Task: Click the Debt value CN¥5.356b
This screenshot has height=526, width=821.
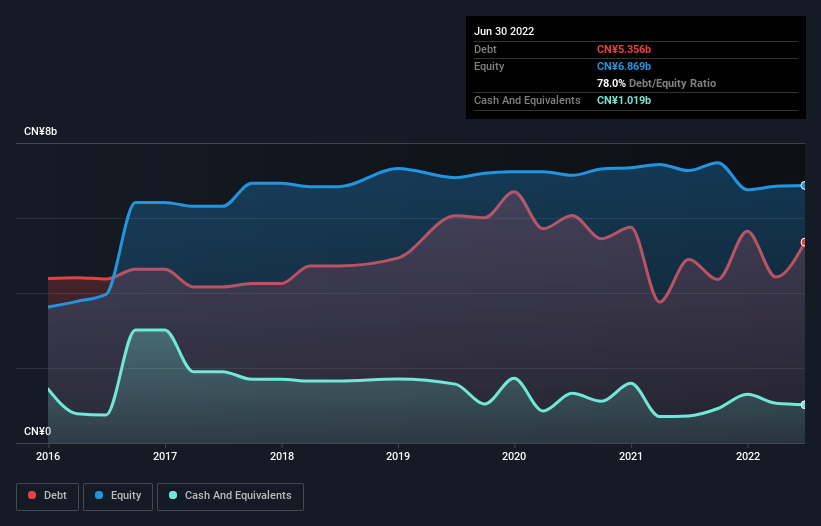Action: (x=624, y=49)
